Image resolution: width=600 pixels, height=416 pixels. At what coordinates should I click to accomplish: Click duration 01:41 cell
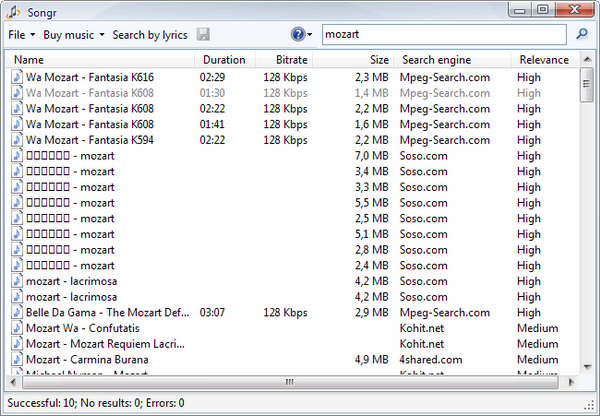212,124
